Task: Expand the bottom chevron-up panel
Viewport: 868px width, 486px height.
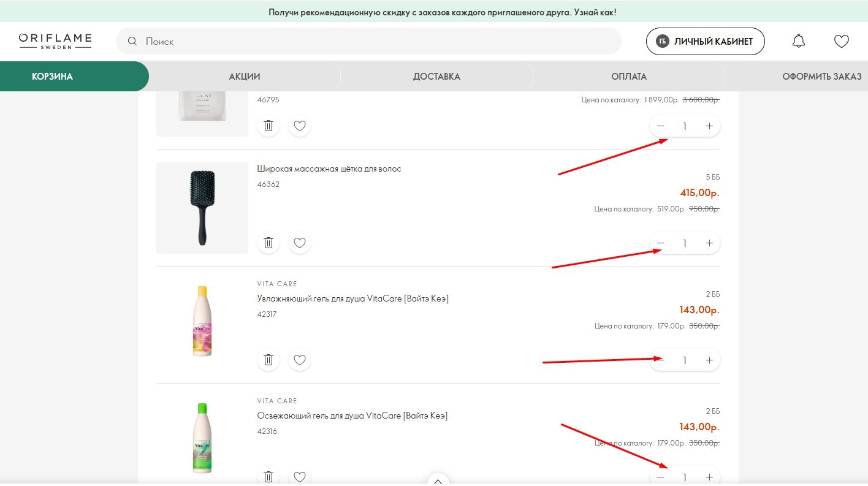Action: tap(438, 480)
